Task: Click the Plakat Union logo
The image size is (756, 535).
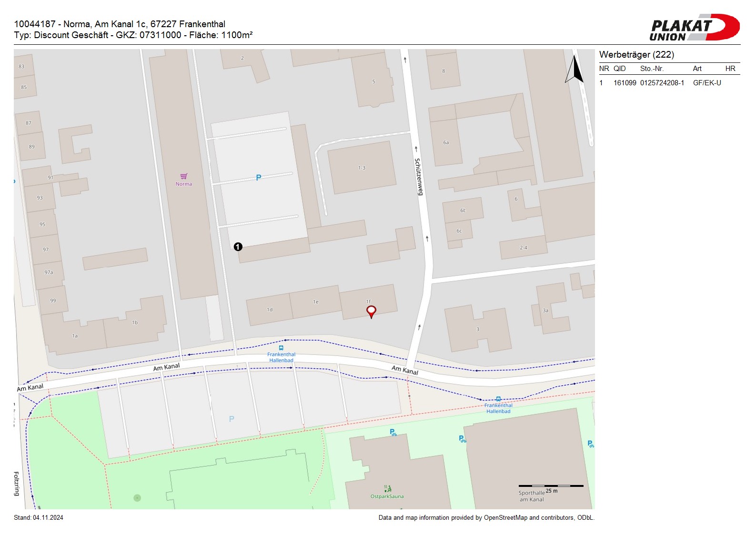Action: tap(695, 27)
